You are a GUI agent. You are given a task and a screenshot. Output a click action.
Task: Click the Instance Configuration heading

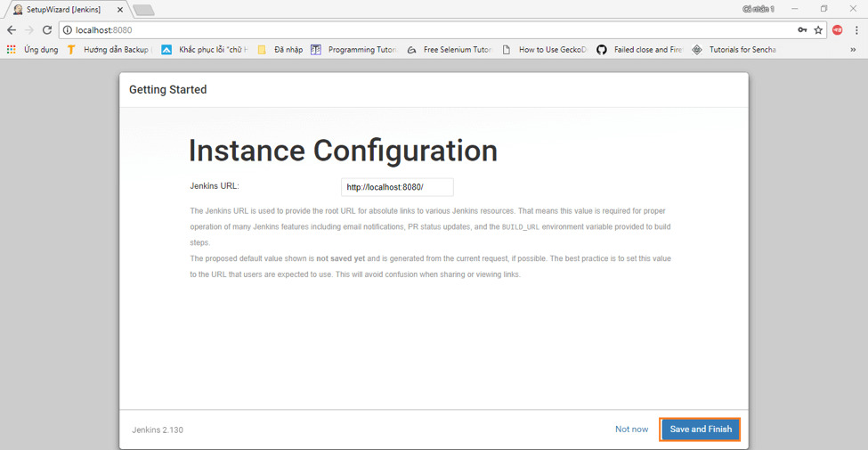(344, 151)
